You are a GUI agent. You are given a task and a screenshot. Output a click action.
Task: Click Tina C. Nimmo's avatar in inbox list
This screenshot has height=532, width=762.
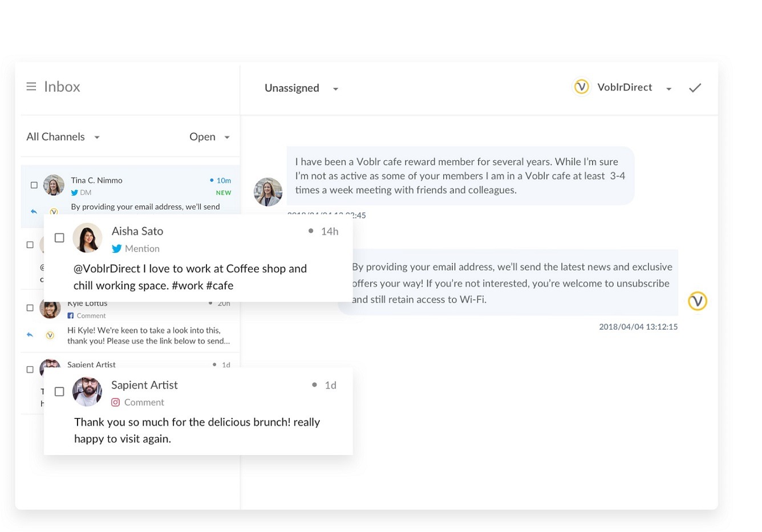pyautogui.click(x=54, y=185)
